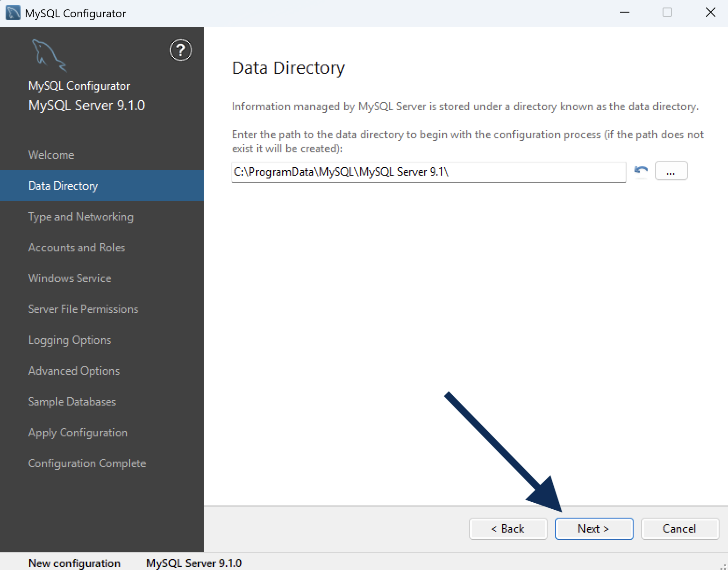Revert data directory path with undo arrow
The image size is (728, 570).
(641, 171)
